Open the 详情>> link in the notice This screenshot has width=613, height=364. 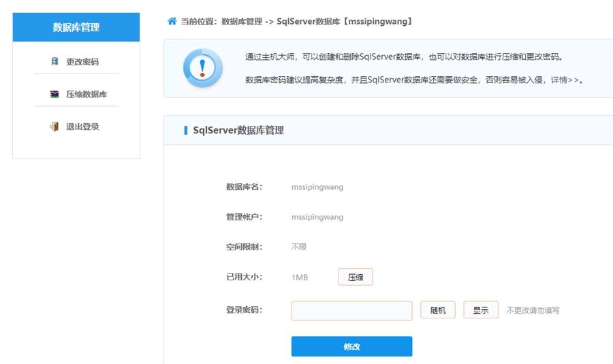pyautogui.click(x=565, y=80)
